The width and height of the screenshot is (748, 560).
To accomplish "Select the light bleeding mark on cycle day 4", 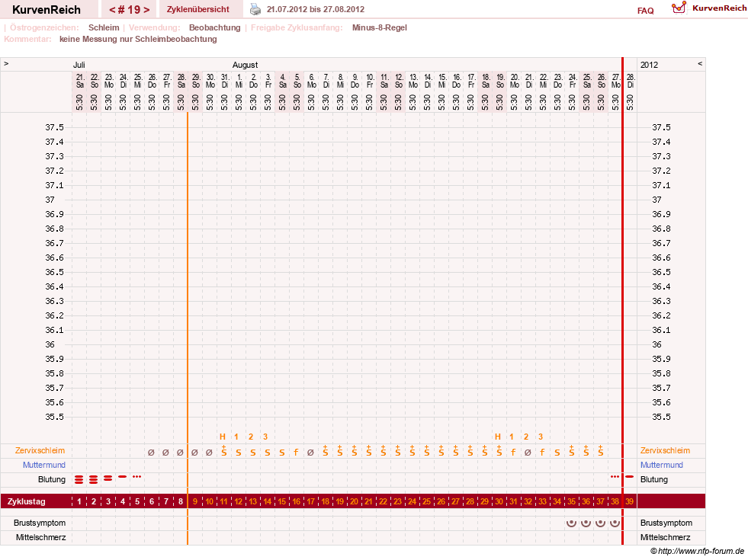I will pos(123,477).
